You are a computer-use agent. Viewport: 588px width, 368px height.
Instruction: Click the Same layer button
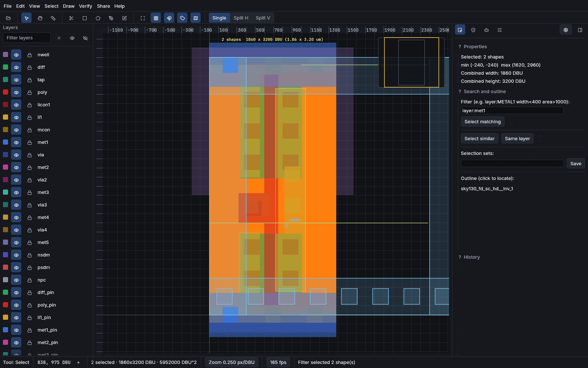click(517, 139)
